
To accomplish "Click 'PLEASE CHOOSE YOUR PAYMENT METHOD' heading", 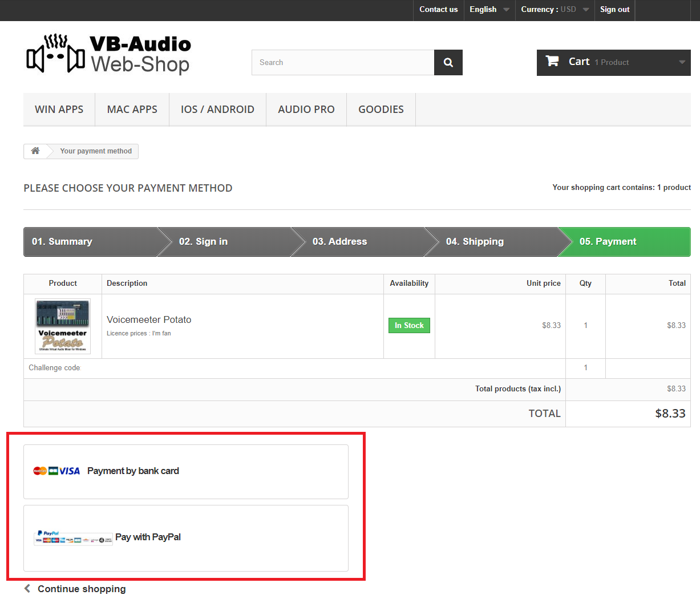I will coord(128,188).
